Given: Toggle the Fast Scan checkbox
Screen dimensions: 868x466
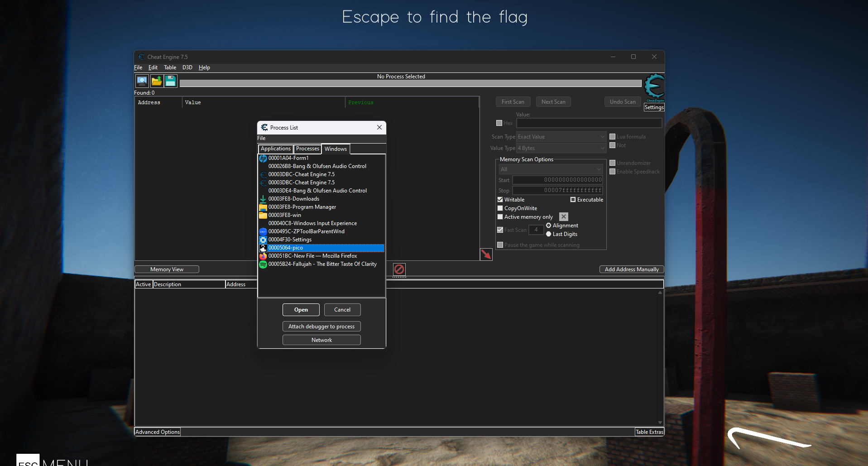Looking at the screenshot, I should pos(500,230).
